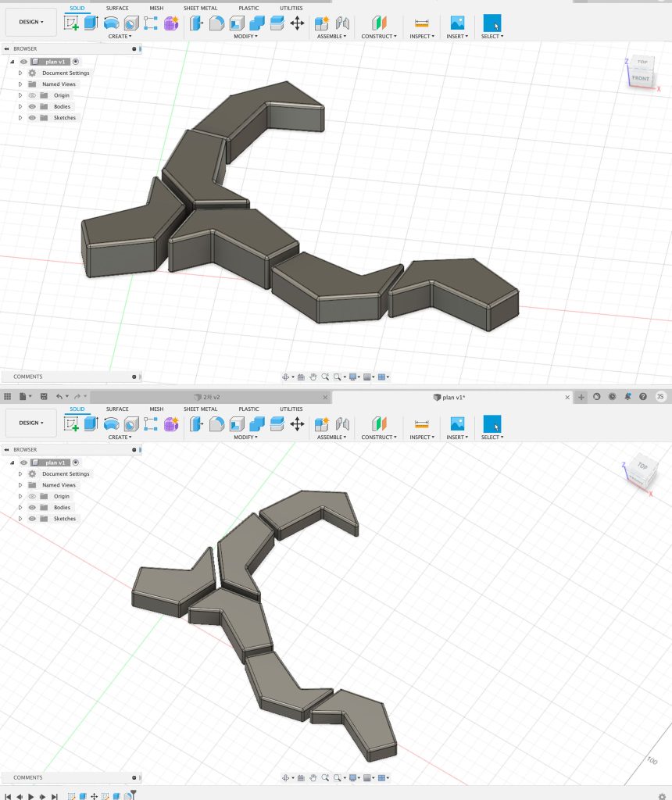Choose Extrude tool in upper window toolbar
The image size is (672, 800).
pos(91,23)
